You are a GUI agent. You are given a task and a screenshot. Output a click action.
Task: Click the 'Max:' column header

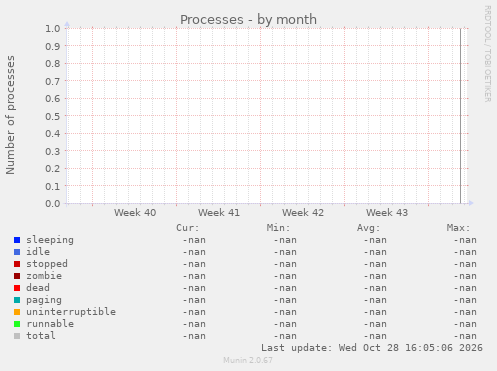click(x=458, y=228)
